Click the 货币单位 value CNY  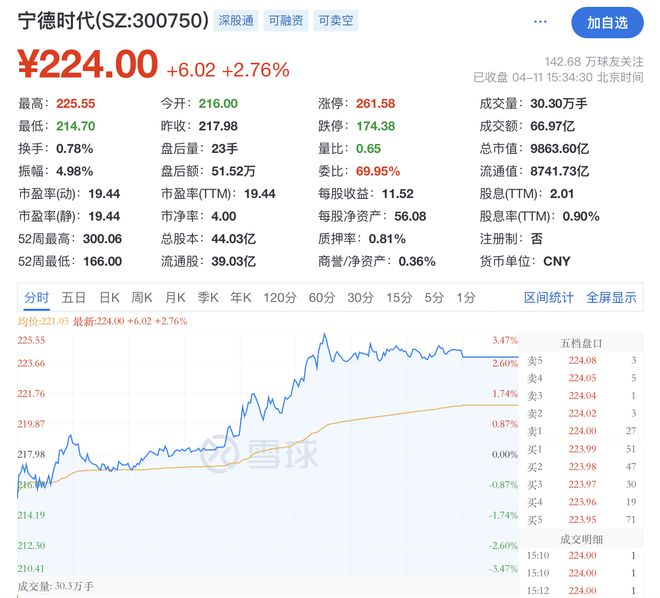556,262
